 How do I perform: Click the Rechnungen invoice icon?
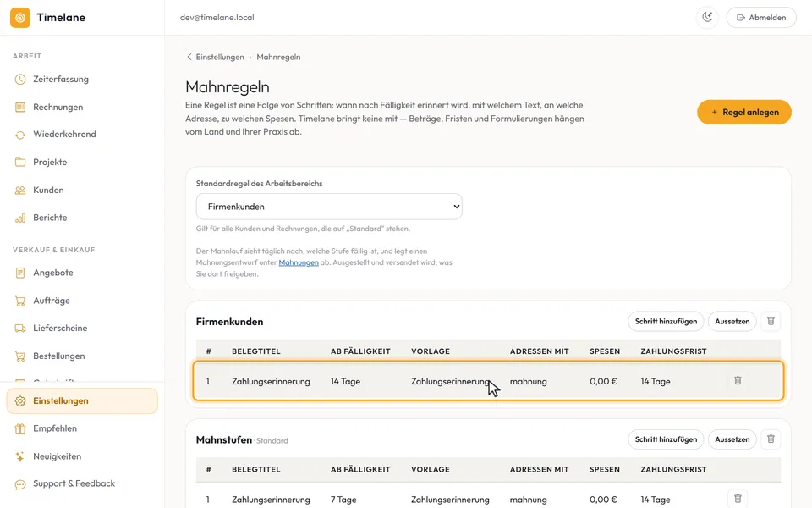click(x=20, y=107)
